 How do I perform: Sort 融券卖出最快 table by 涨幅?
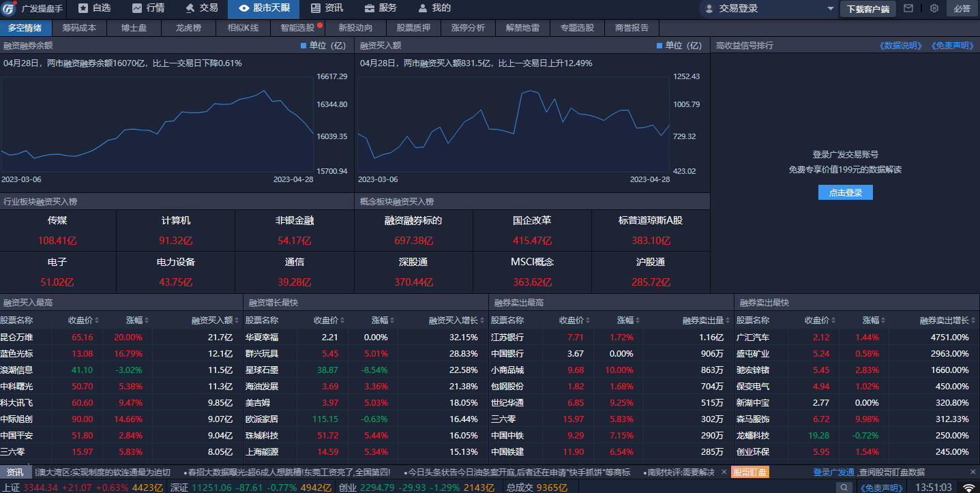pos(875,320)
